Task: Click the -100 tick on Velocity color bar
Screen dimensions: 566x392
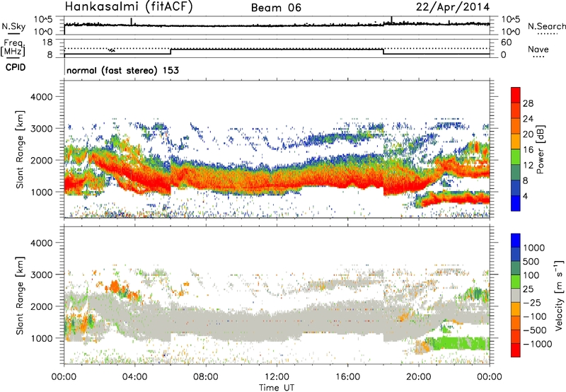Action: (535, 316)
